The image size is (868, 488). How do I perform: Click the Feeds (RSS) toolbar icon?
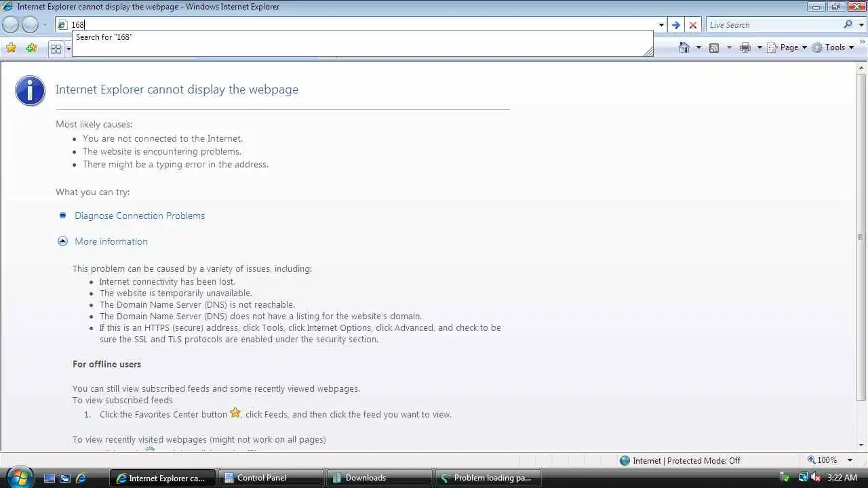coord(714,47)
